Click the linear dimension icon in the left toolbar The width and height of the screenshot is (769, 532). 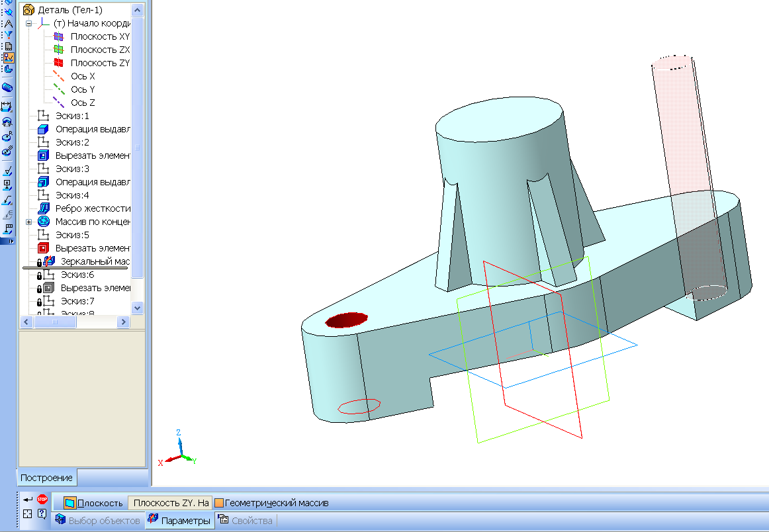tap(7, 107)
